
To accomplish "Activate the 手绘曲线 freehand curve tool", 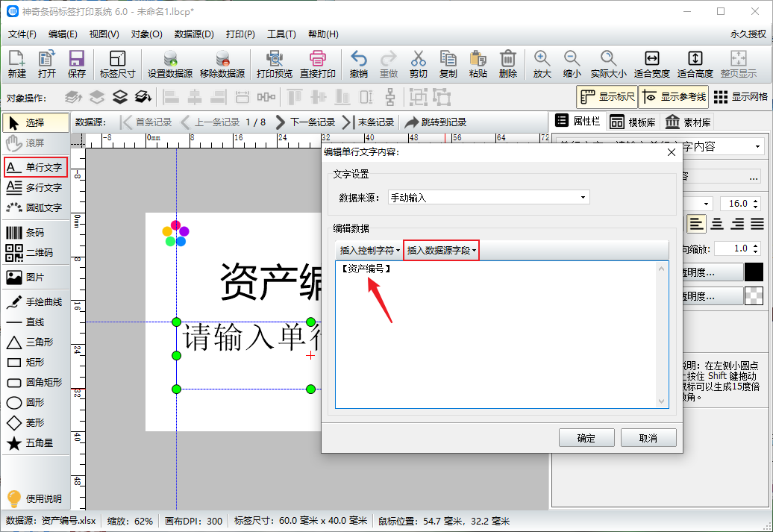I will click(36, 301).
